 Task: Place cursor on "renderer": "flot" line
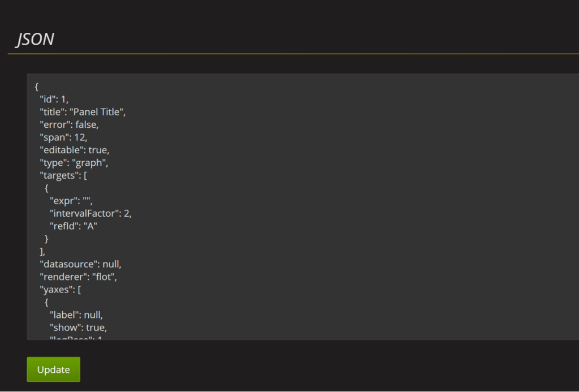click(x=78, y=277)
